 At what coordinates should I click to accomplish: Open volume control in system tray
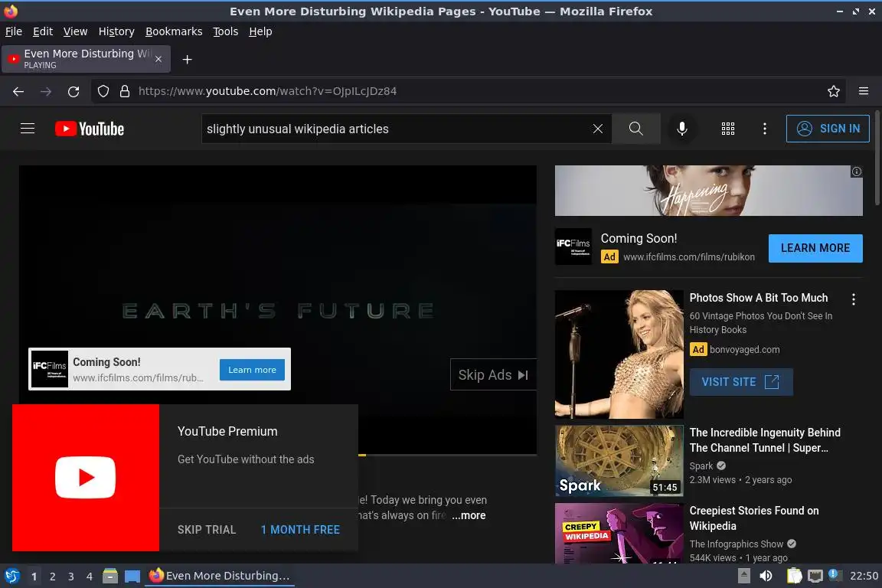tap(766, 576)
